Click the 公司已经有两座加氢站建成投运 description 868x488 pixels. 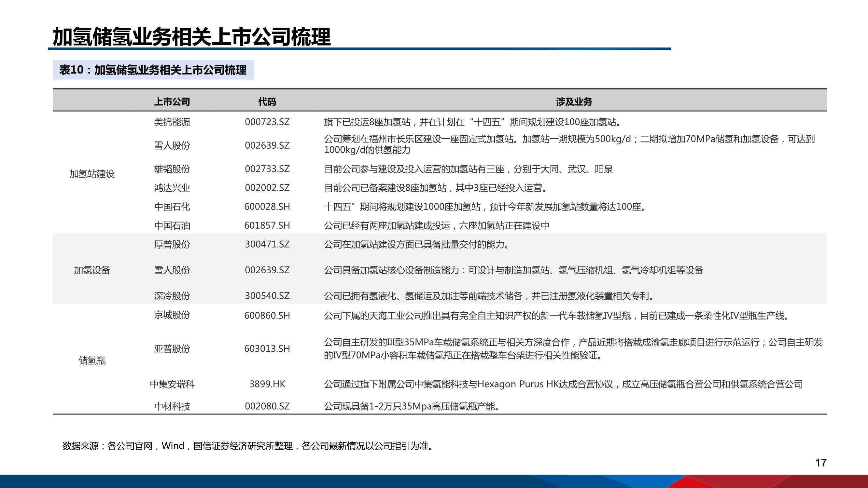pyautogui.click(x=437, y=225)
